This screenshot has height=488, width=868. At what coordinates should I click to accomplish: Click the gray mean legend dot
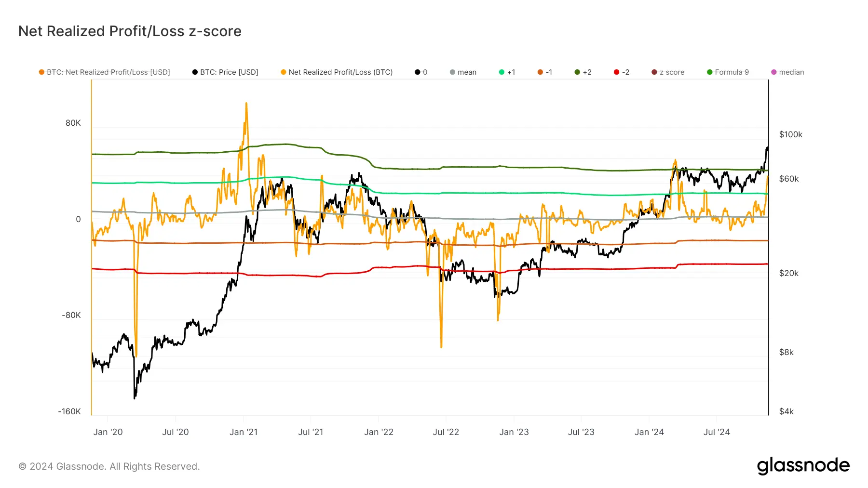[452, 72]
